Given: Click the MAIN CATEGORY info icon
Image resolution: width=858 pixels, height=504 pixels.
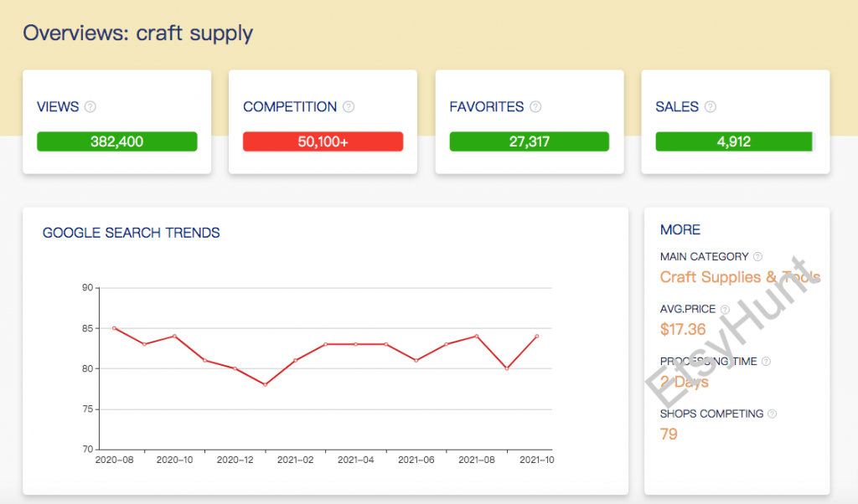Looking at the screenshot, I should tap(757, 257).
